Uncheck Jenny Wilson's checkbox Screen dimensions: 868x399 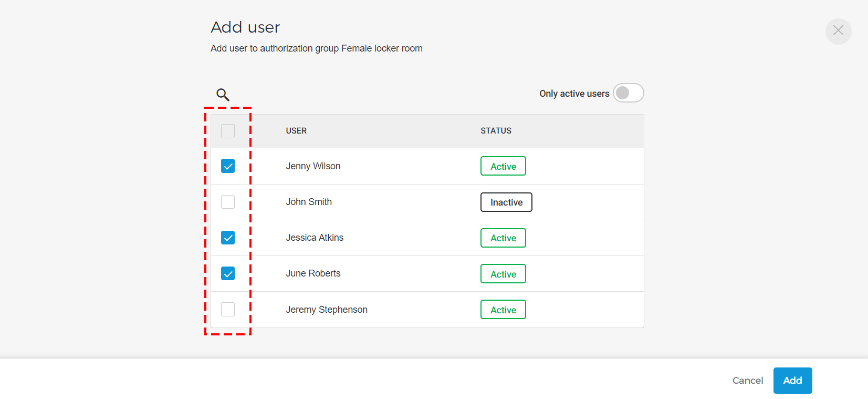pos(228,166)
